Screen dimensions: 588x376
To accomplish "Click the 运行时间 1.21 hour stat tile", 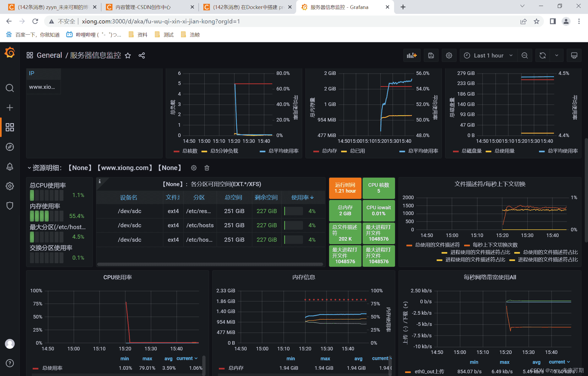I will coord(345,188).
